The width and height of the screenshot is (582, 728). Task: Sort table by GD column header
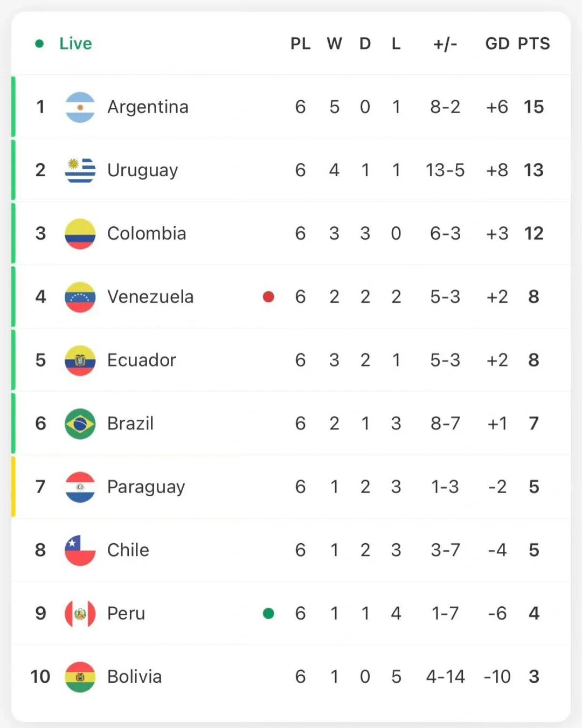(x=497, y=44)
